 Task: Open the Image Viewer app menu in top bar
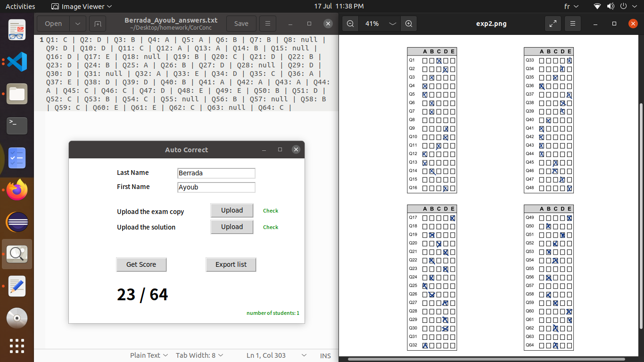tap(82, 6)
